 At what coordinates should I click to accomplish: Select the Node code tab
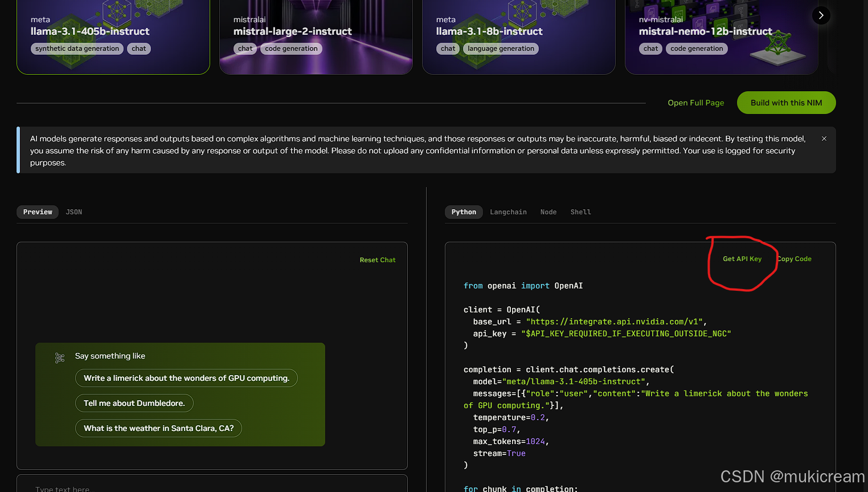pyautogui.click(x=548, y=212)
